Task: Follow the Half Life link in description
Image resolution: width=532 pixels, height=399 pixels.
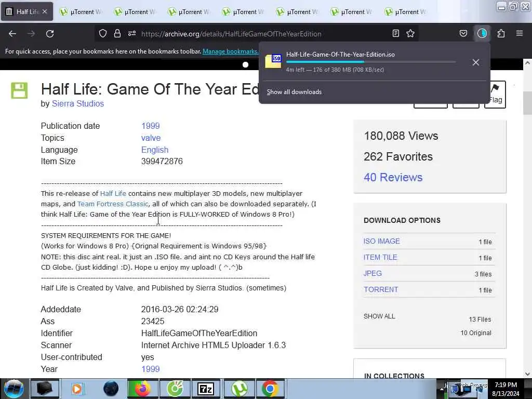Action: pyautogui.click(x=113, y=193)
